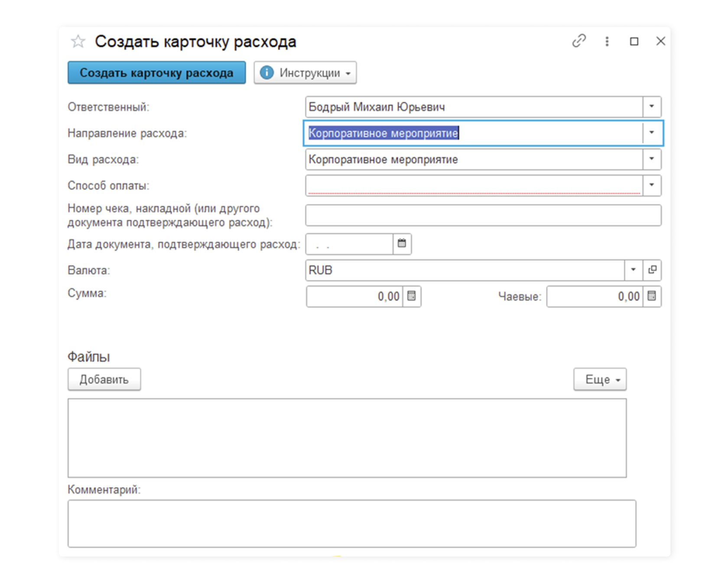Click the Комментарий text box
The height and width of the screenshot is (582, 728).
[x=352, y=524]
